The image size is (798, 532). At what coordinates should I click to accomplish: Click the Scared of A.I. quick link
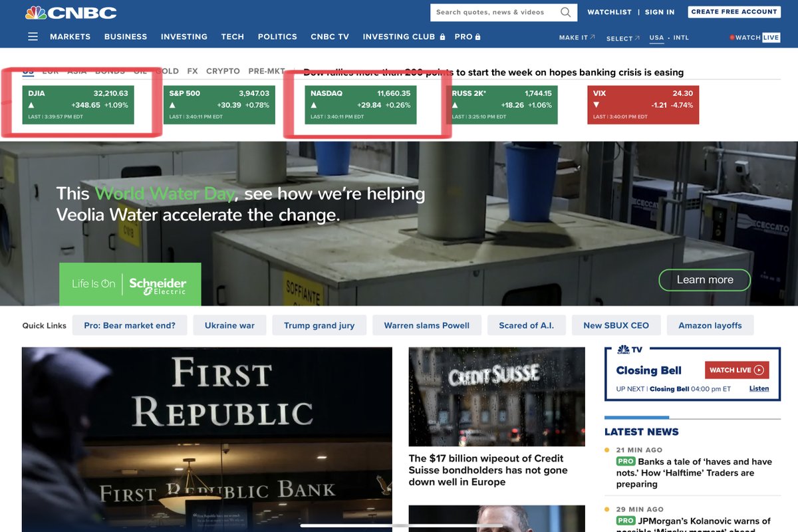tap(527, 325)
